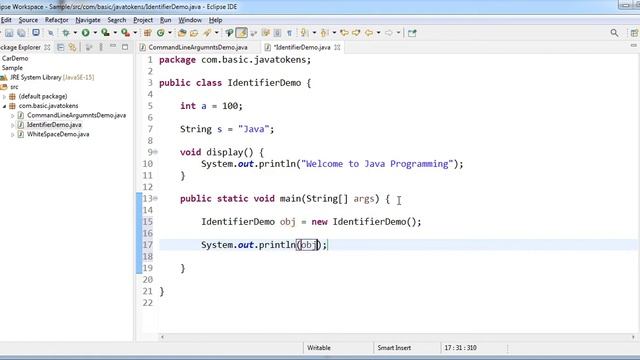
Task: Open the New Java Class dropdown arrow
Action: (170, 33)
